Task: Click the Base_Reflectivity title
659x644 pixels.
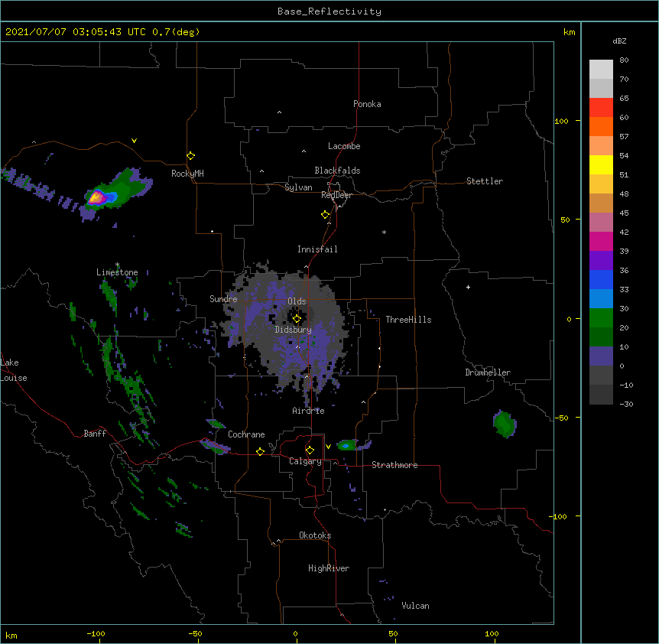Action: coord(329,11)
